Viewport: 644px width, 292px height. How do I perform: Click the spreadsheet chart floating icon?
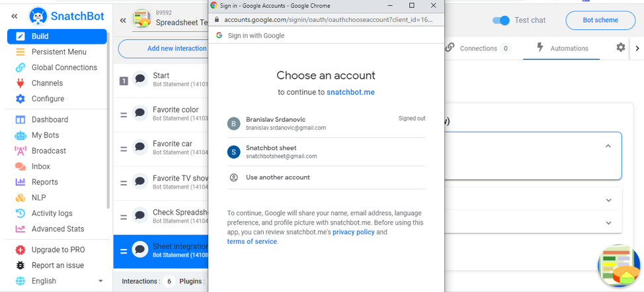(x=620, y=266)
